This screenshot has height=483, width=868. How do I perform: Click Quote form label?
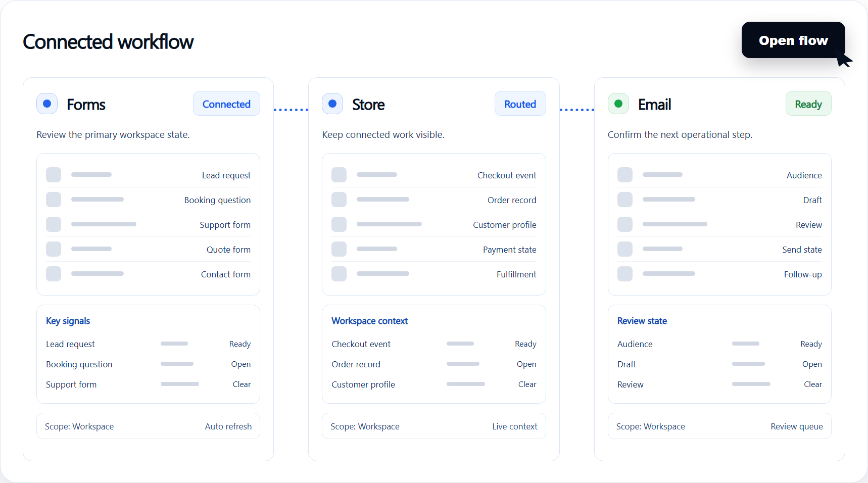click(228, 250)
